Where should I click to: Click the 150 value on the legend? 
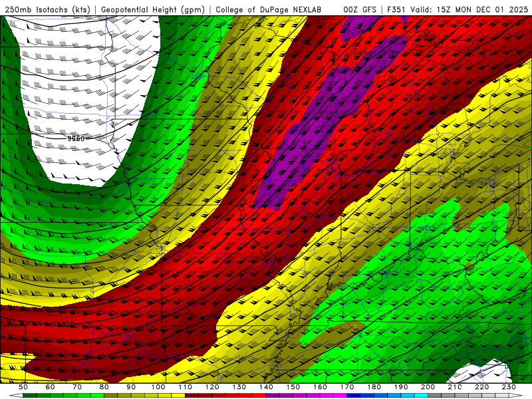click(293, 387)
